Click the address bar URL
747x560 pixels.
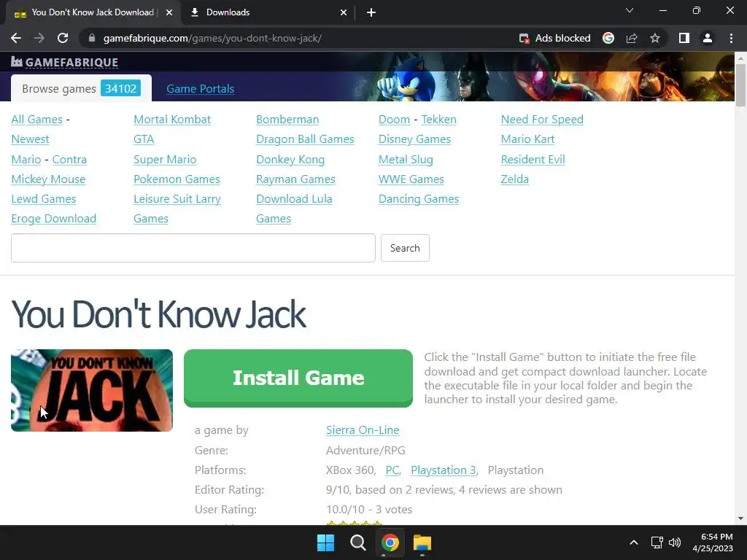click(x=212, y=38)
